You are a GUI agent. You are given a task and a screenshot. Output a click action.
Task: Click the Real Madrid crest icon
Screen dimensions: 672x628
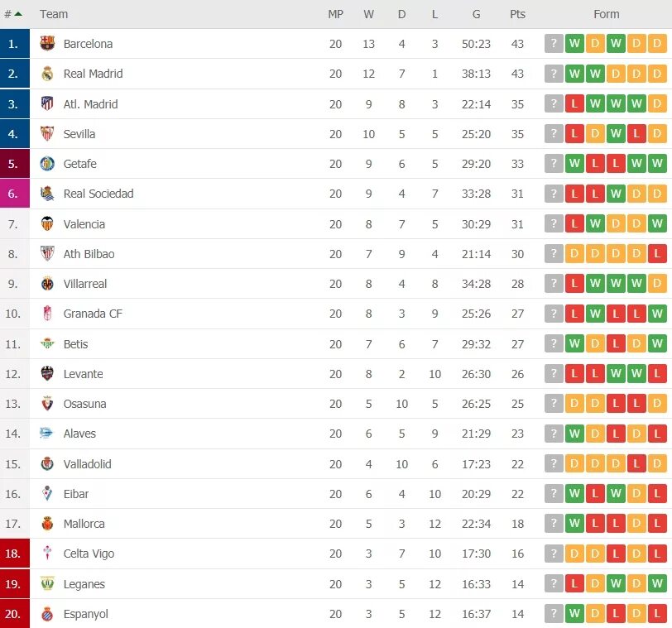point(47,74)
